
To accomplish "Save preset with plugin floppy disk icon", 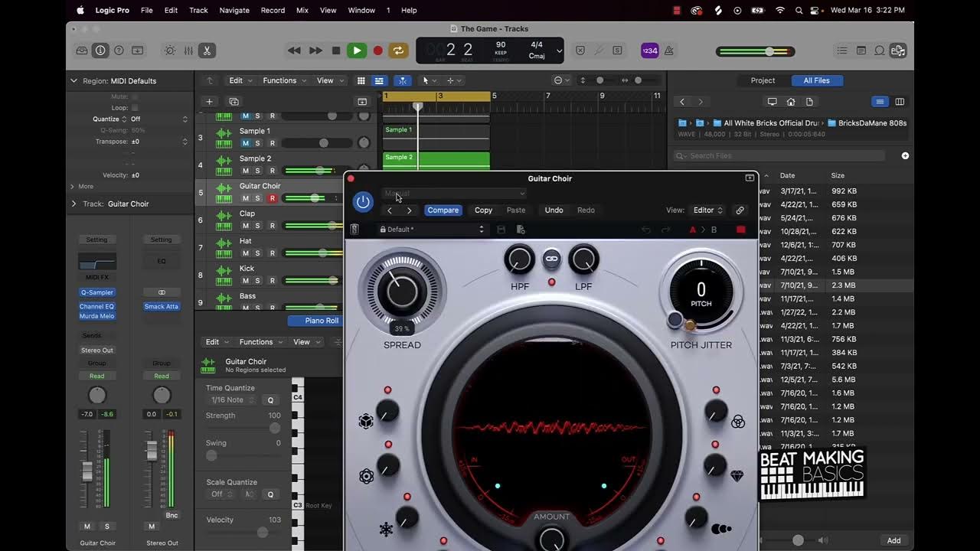I will (501, 230).
